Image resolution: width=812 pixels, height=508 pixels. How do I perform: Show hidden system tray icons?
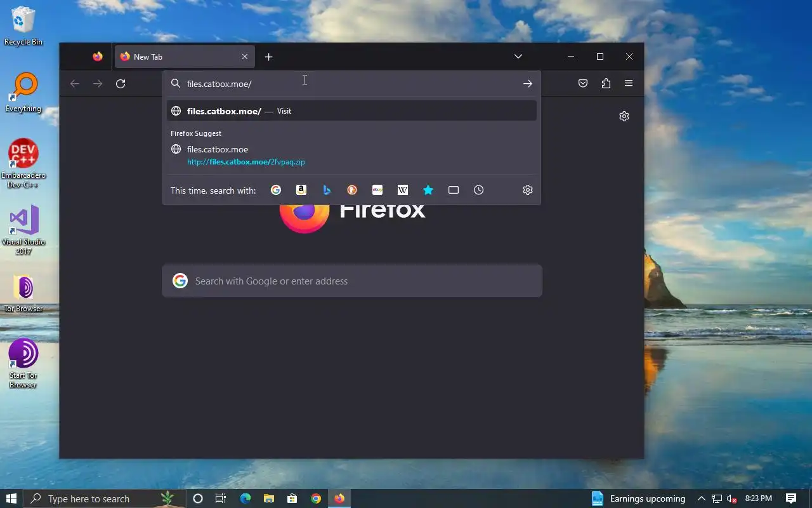tap(701, 498)
